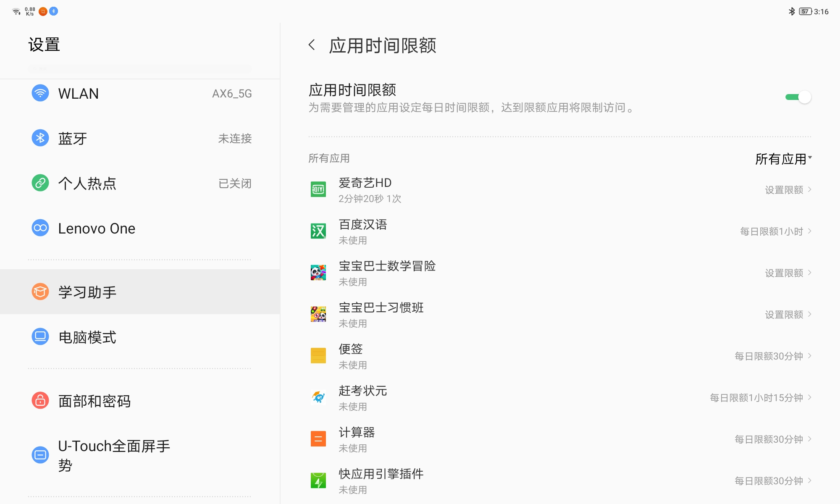840x504 pixels.
Task: Select the 赶考状元 app icon
Action: 318,397
